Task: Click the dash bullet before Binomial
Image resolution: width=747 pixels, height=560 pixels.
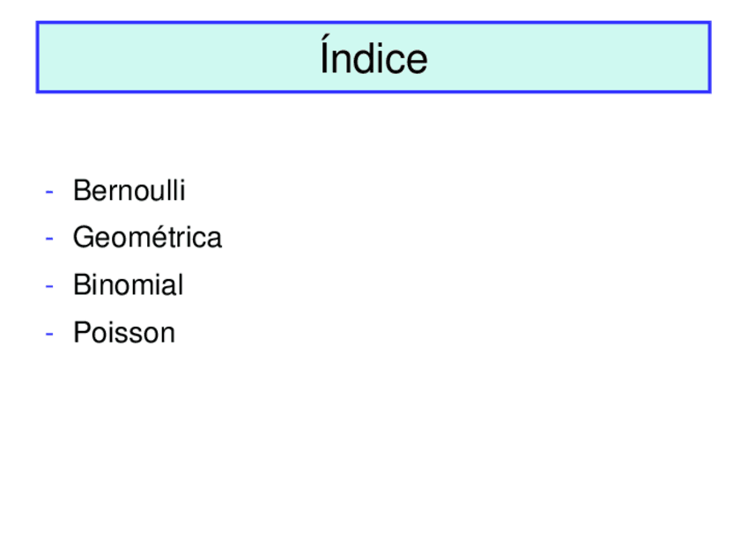Action: point(51,286)
